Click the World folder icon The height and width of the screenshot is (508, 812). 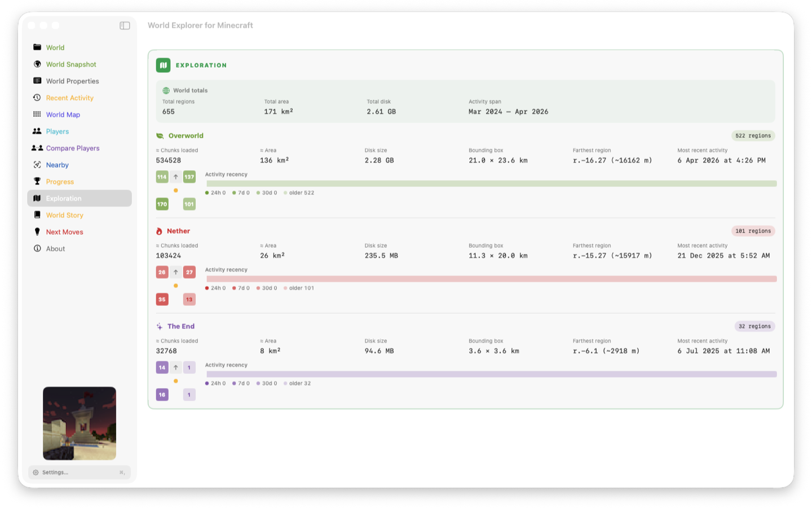pyautogui.click(x=37, y=47)
